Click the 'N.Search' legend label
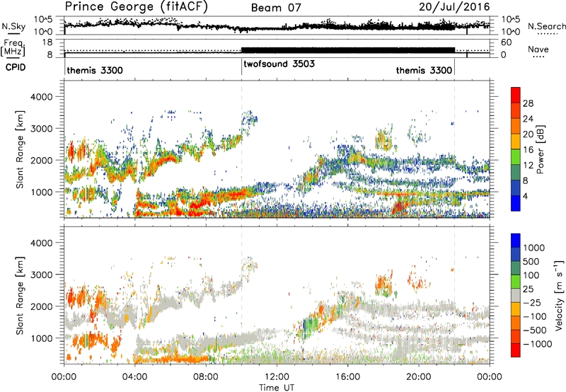This screenshot has height=392, width=566. point(546,26)
